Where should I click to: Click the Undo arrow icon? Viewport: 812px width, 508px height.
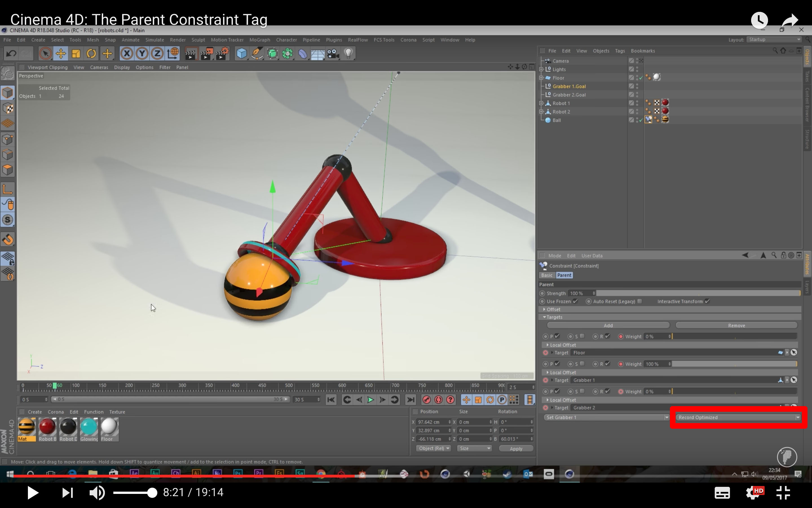coord(11,53)
